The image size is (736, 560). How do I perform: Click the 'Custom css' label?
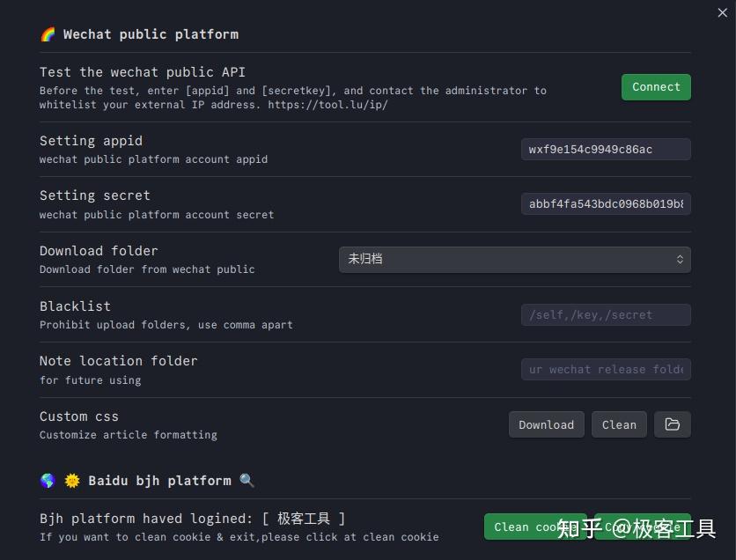pyautogui.click(x=79, y=416)
